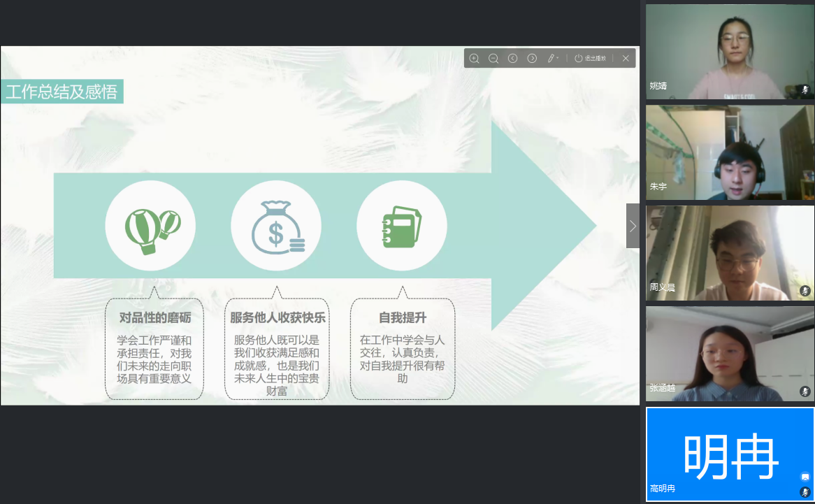815x504 pixels.
Task: Click the screen share icon on 高明冉's tile
Action: [x=805, y=477]
